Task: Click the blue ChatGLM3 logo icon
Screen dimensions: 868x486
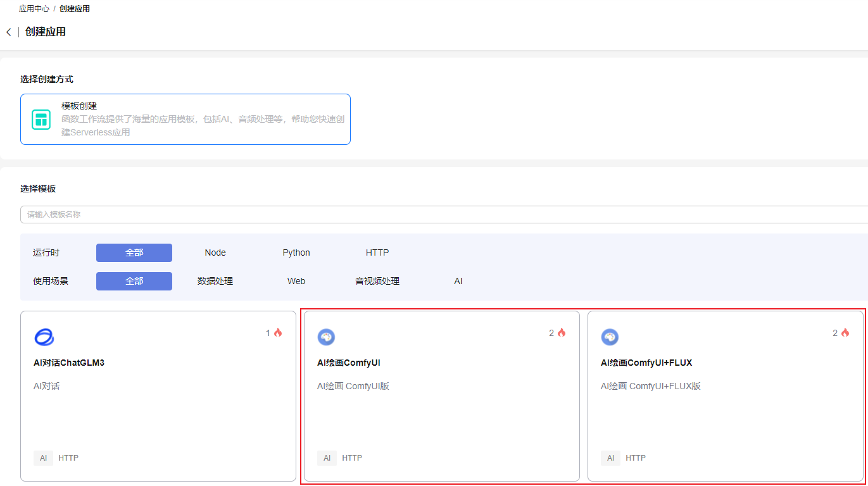Action: click(x=44, y=337)
